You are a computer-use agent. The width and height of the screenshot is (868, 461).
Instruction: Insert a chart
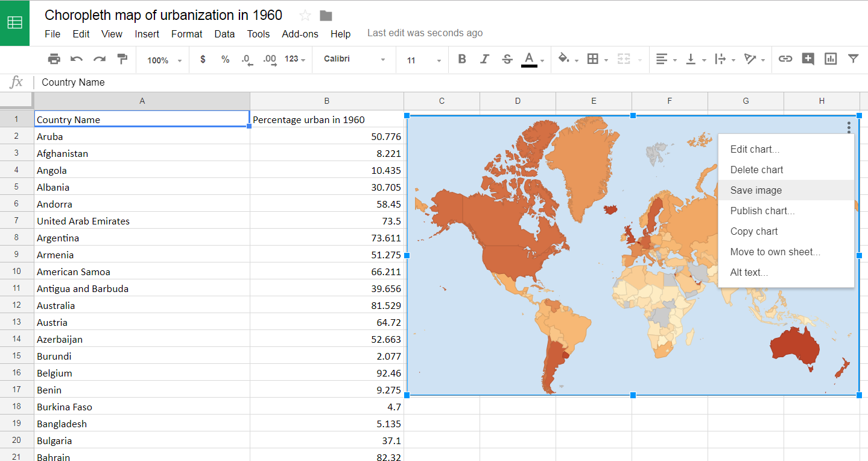[x=831, y=59]
